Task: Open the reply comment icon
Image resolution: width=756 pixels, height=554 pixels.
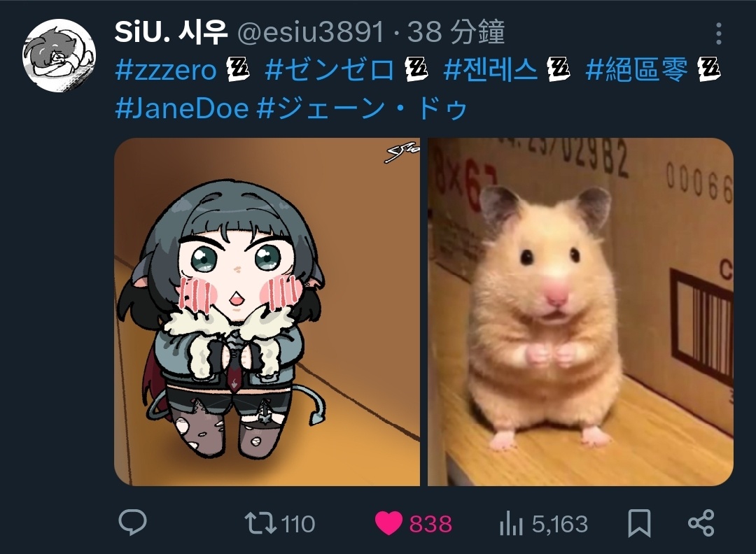Action: point(132,523)
